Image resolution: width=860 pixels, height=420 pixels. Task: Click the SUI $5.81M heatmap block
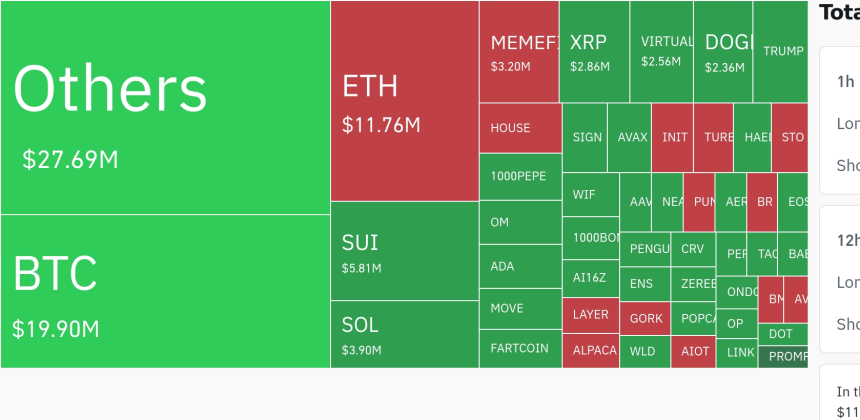point(405,251)
